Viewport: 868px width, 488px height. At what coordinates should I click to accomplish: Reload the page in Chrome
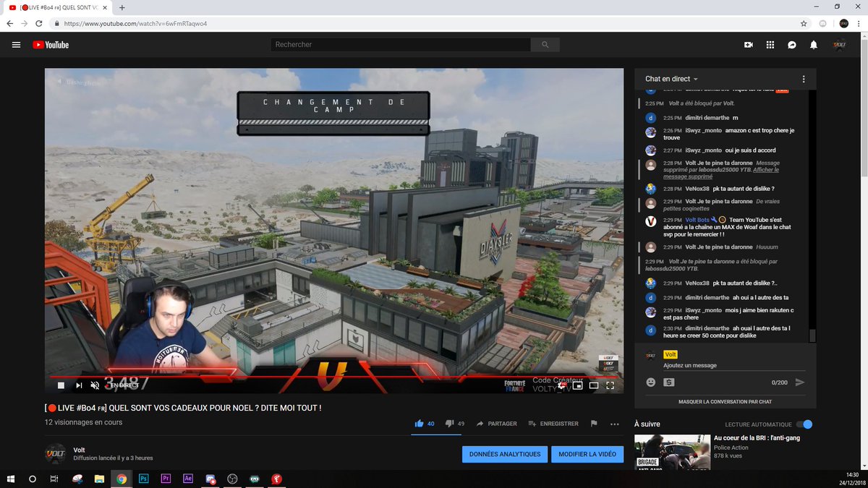tap(40, 23)
